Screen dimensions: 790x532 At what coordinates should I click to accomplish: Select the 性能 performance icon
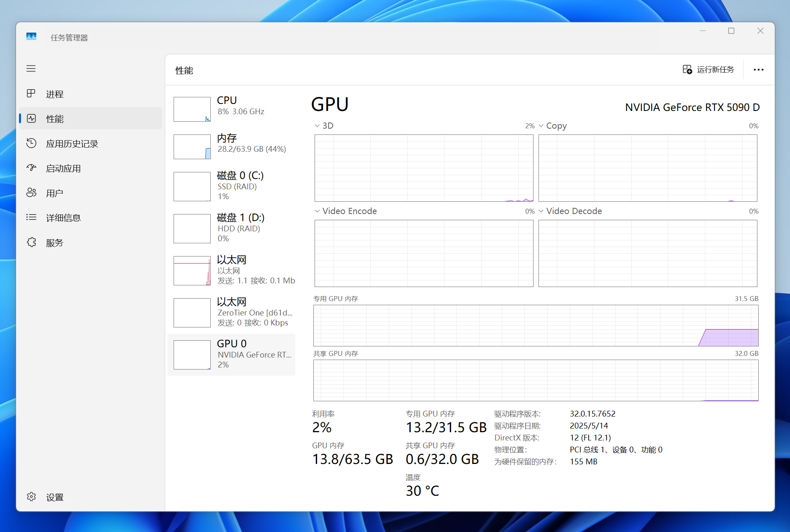[x=31, y=119]
